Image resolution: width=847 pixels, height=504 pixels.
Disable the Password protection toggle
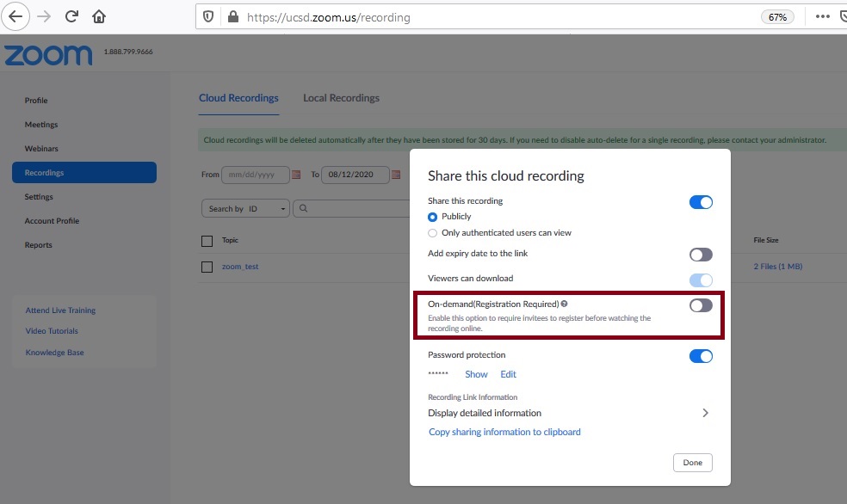[x=701, y=356]
